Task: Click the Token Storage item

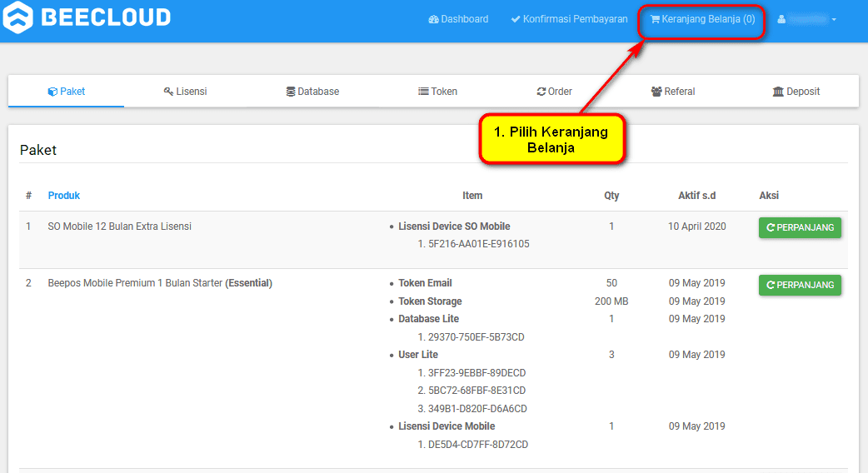Action: click(x=430, y=301)
